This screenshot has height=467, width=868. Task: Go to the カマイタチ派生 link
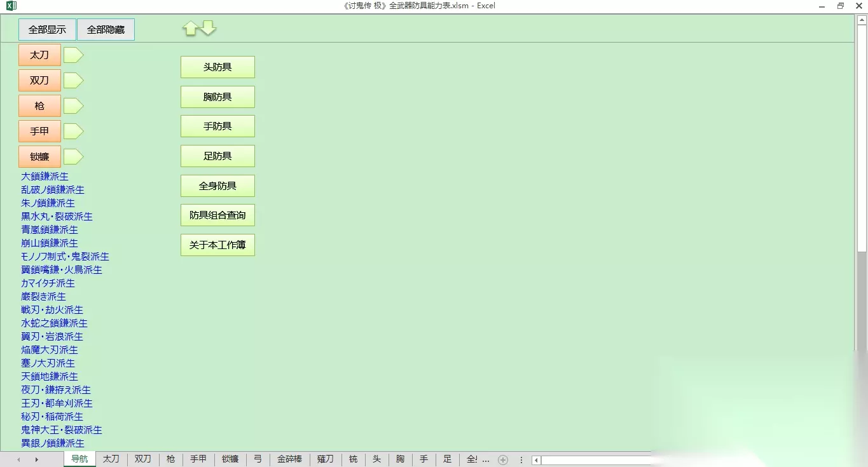[x=48, y=283]
